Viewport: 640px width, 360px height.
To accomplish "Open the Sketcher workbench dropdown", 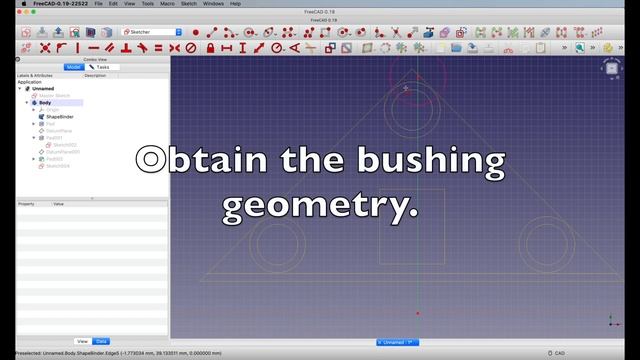I will click(152, 32).
